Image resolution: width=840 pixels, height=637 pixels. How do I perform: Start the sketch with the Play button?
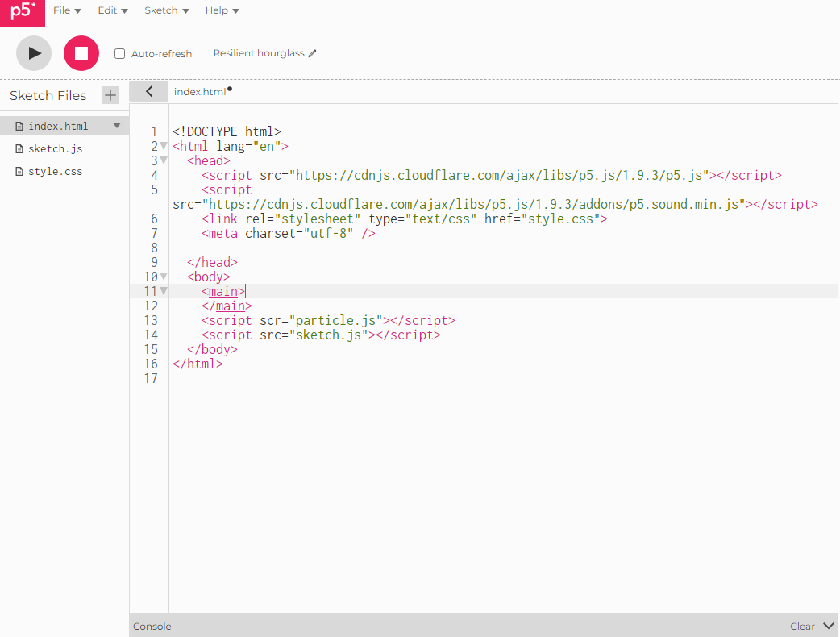[34, 53]
